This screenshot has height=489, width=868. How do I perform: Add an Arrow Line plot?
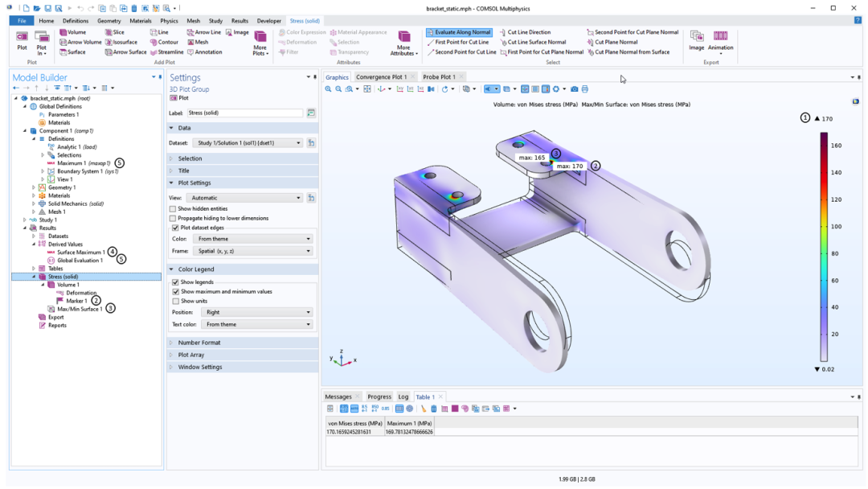tap(203, 32)
